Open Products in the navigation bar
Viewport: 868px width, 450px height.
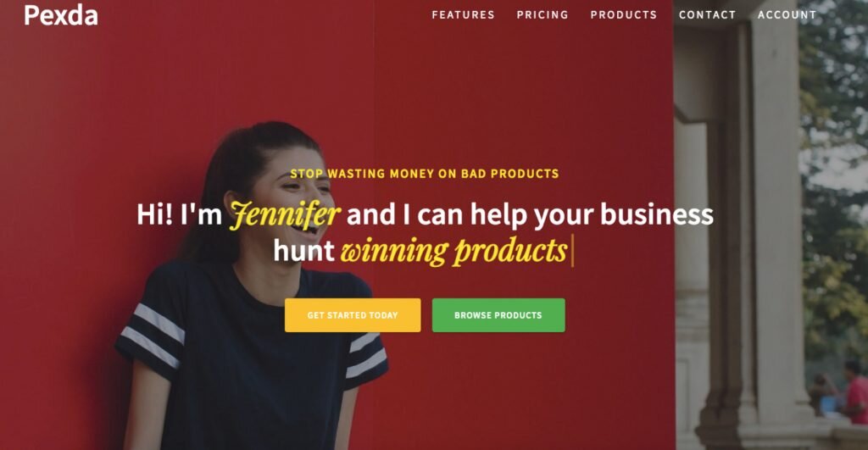point(623,15)
